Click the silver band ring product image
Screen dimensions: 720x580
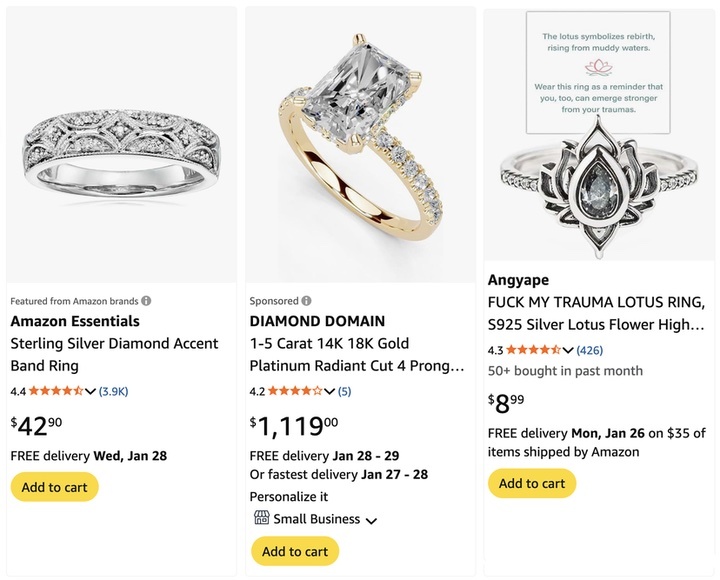tap(122, 145)
